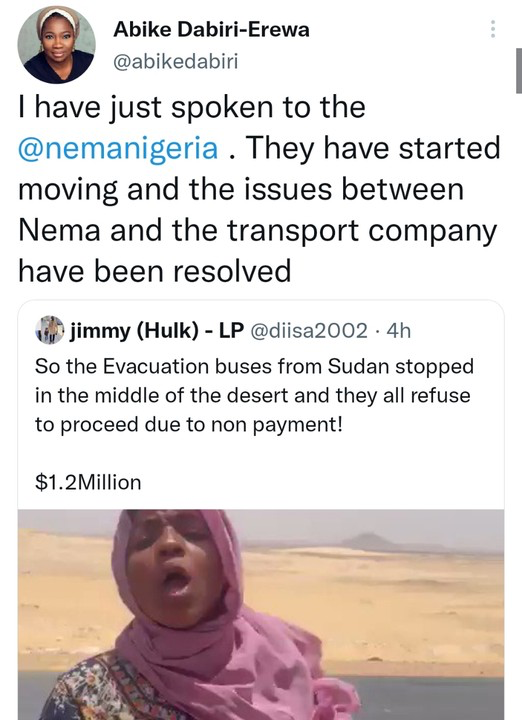Open Abike Dabiri-Erewa's profile picture

[x=56, y=45]
